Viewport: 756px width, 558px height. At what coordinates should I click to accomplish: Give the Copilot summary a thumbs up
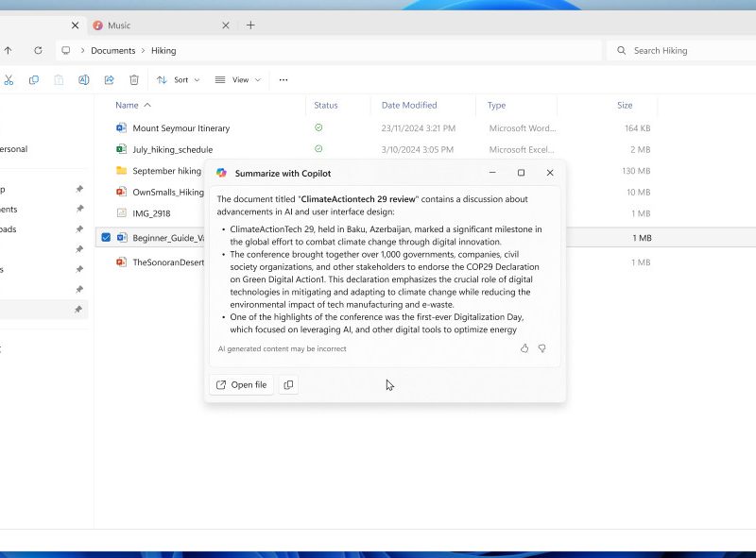pyautogui.click(x=524, y=348)
